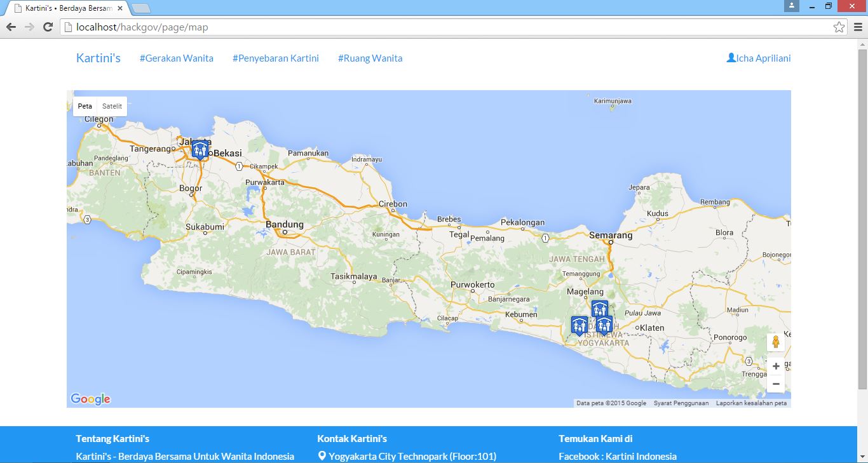Click the JAWA BARAT province label
The width and height of the screenshot is (868, 463).
[291, 252]
